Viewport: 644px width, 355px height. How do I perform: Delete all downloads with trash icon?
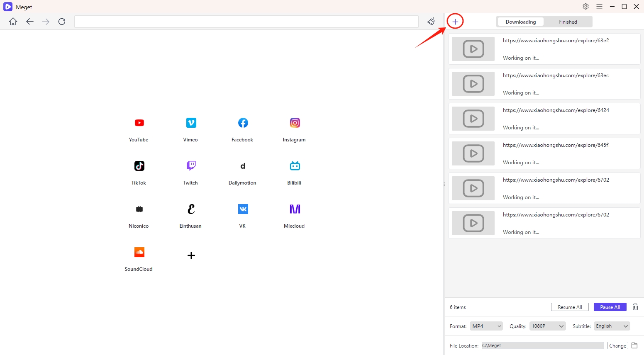(x=635, y=307)
